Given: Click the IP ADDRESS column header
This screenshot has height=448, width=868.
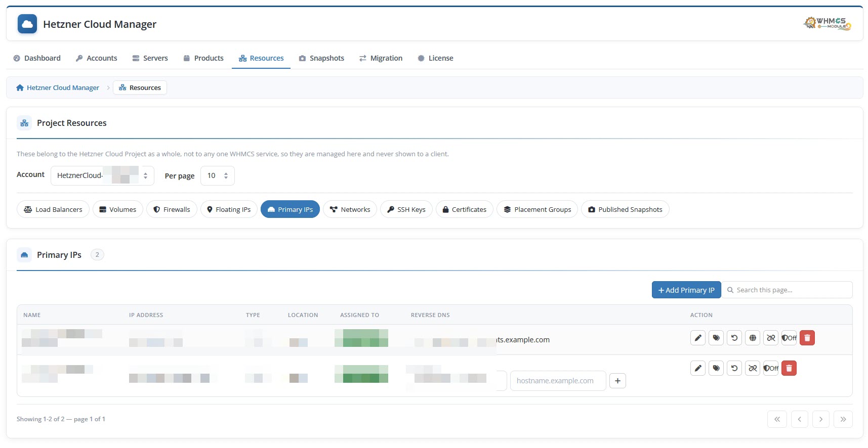Looking at the screenshot, I should pyautogui.click(x=146, y=315).
